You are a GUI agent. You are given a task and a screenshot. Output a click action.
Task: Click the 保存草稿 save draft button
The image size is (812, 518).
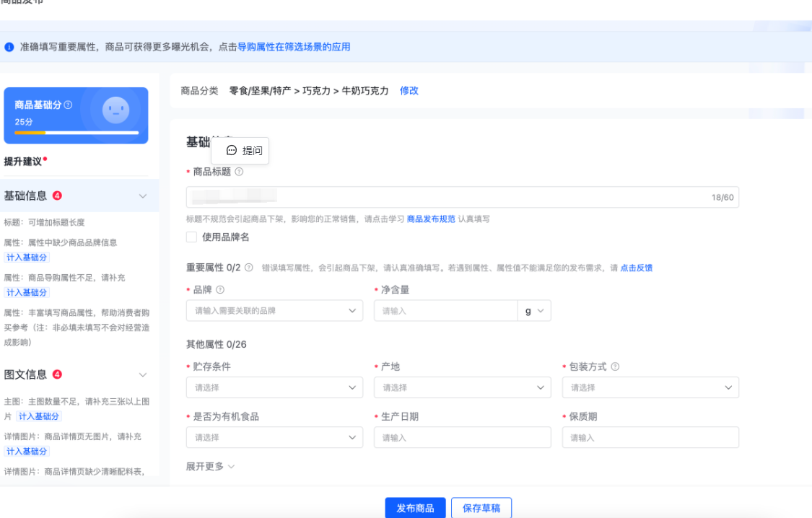[x=481, y=508]
